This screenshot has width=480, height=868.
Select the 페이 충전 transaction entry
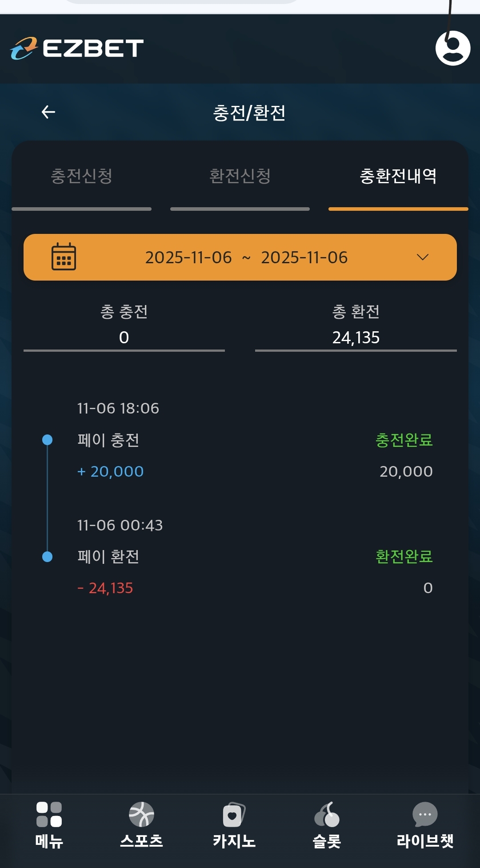[x=108, y=440]
